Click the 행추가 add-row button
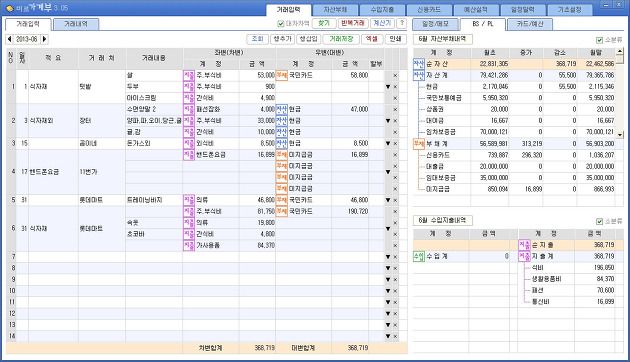This screenshot has height=362, width=630. [282, 39]
